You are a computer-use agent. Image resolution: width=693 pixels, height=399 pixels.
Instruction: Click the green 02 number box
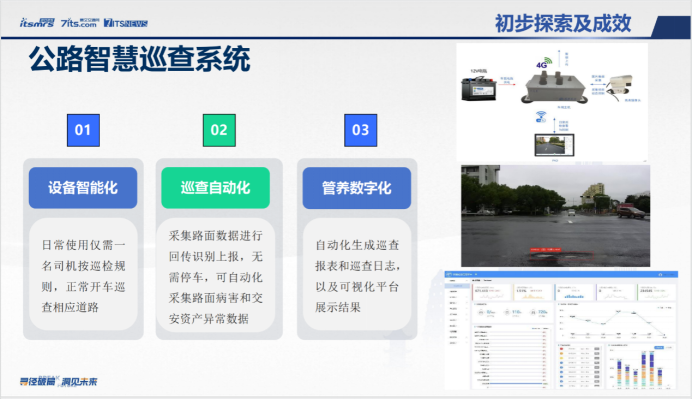click(219, 130)
